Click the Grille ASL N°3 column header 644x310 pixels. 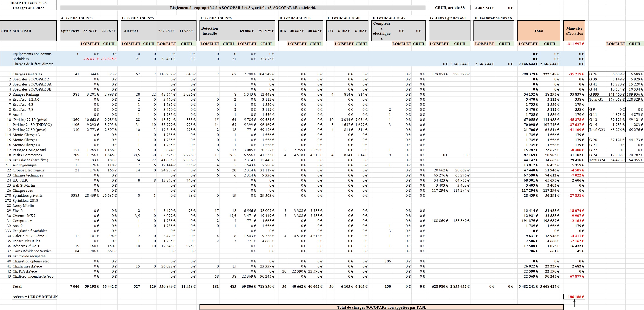pyautogui.click(x=77, y=18)
